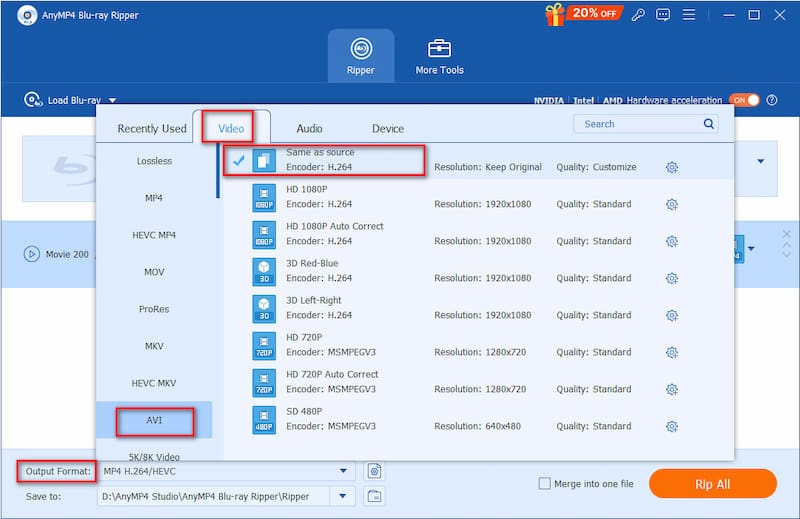Image resolution: width=800 pixels, height=519 pixels.
Task: Open settings gear for HD 1080P profile
Action: 672,205
